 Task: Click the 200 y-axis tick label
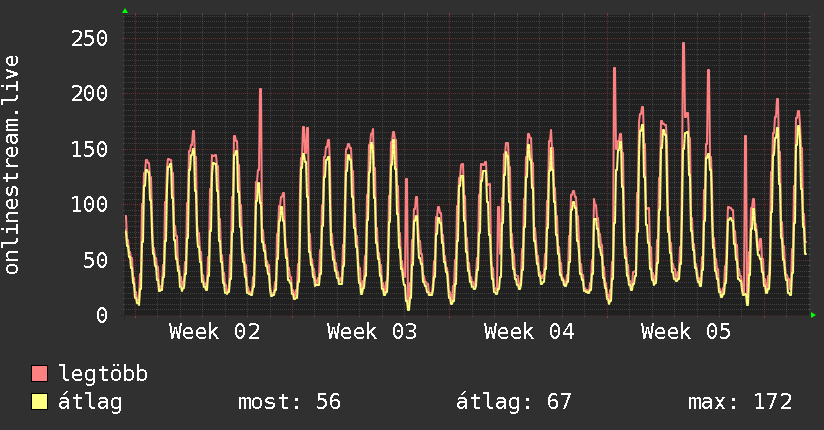pos(89,93)
